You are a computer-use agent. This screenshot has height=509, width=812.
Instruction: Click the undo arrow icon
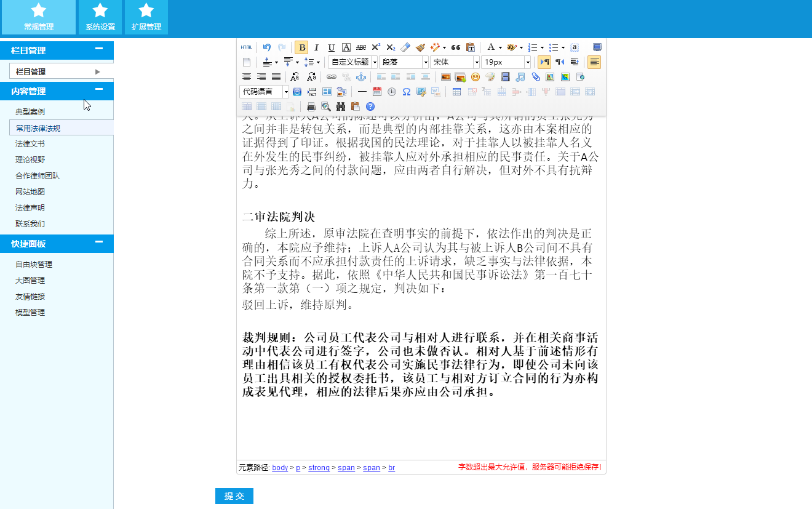coord(266,47)
